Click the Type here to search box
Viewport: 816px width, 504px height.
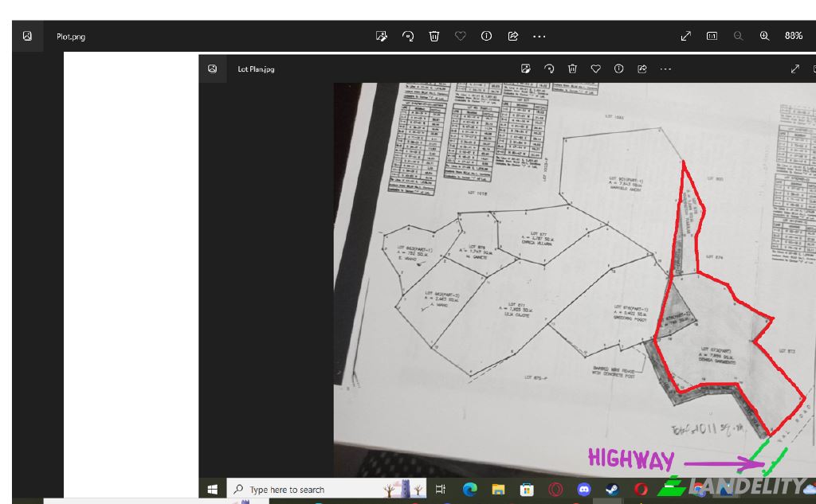point(303,489)
